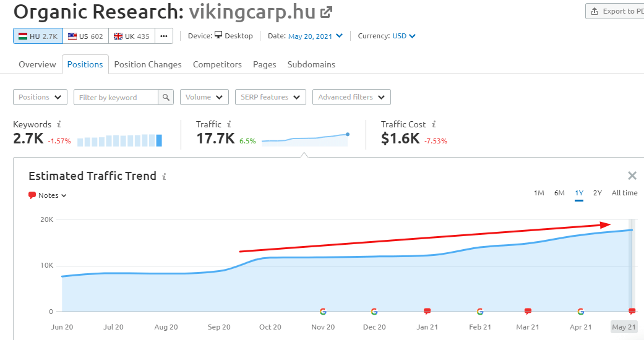Screen dimensions: 644x340
Task: Click the 2.7K keywords value
Action: 28,139
